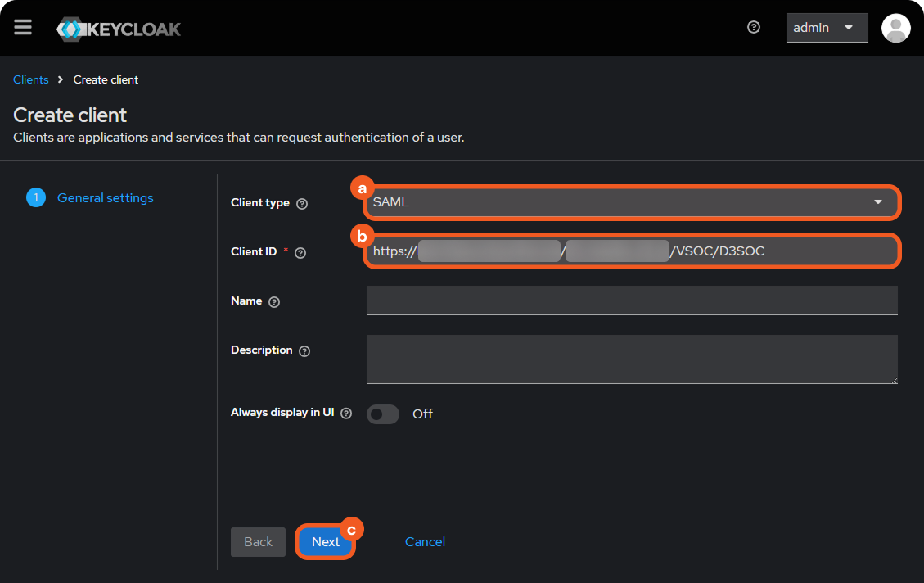Go to Clients breadcrumb link

31,79
